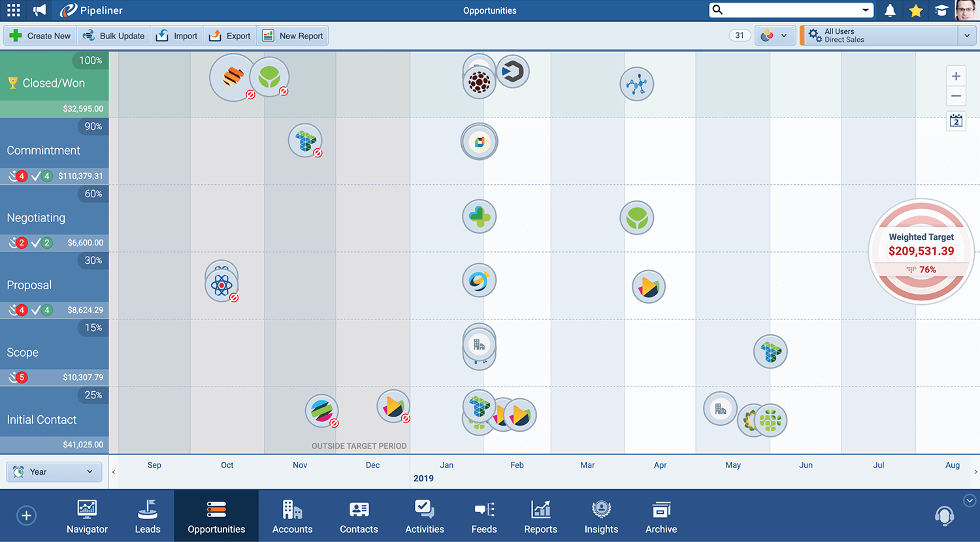Zoom in with the plus button

point(956,76)
